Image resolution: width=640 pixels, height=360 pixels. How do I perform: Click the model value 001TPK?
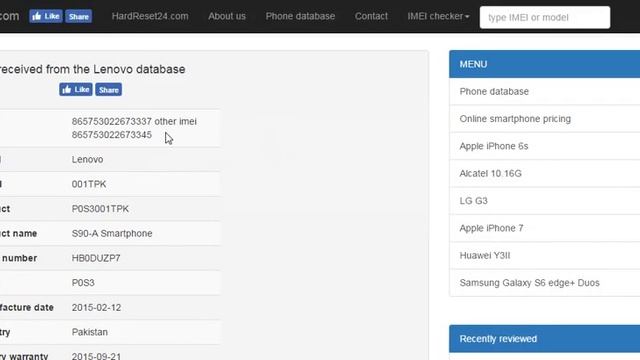[x=89, y=184]
